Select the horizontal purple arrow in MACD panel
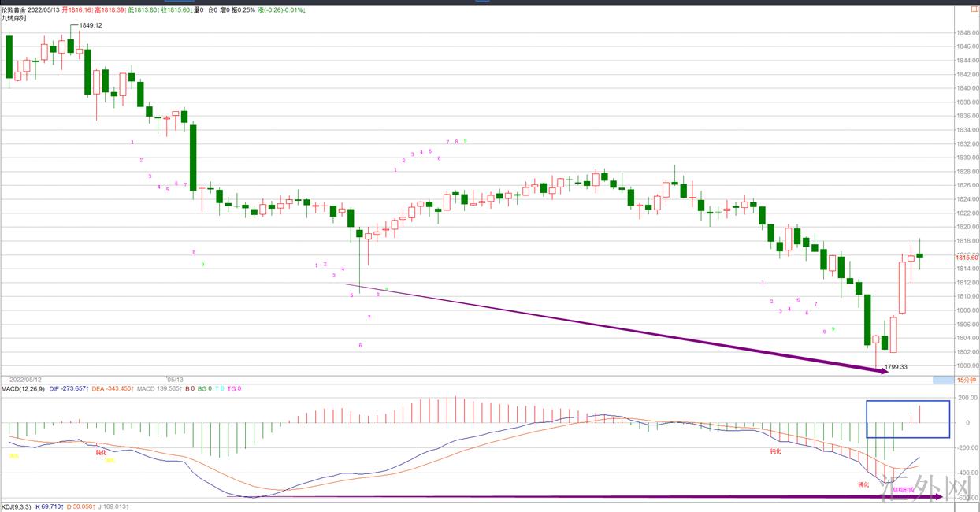This screenshot has width=980, height=512. coord(583,497)
